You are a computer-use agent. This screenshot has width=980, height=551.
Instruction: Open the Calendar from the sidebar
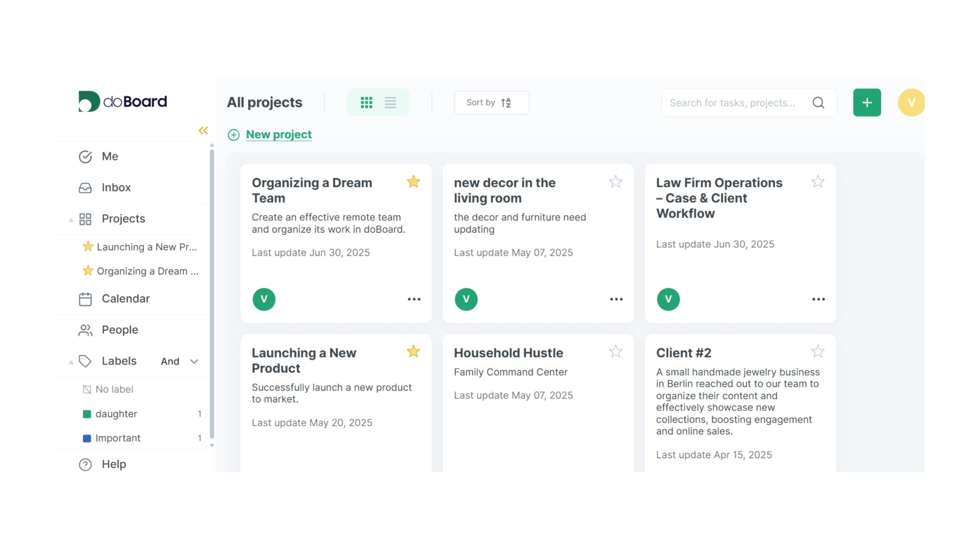click(125, 298)
